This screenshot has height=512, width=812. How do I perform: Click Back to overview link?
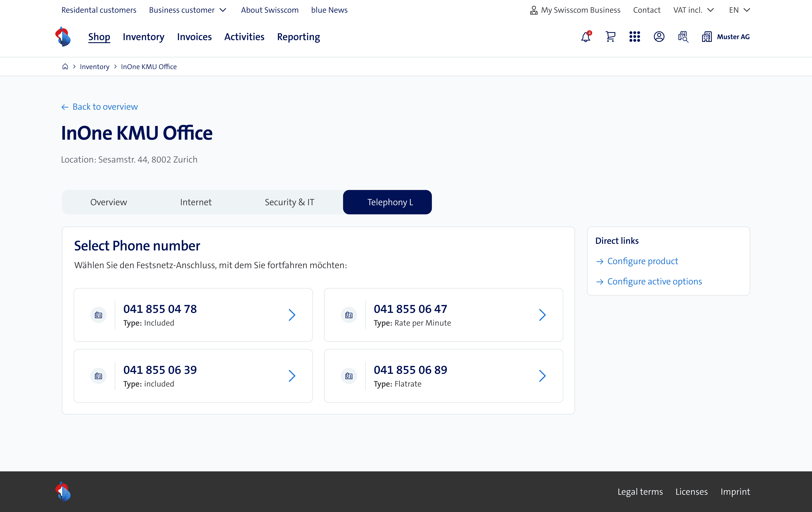pyautogui.click(x=105, y=107)
